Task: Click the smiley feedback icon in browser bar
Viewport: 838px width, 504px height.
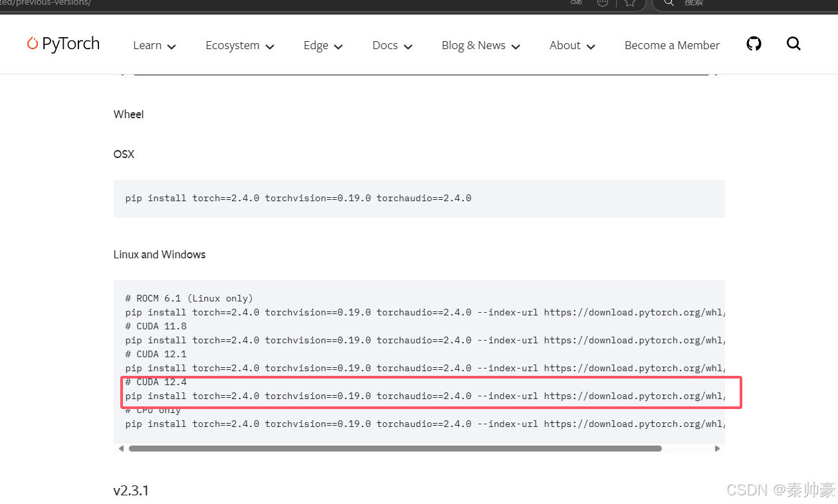Action: [x=602, y=3]
